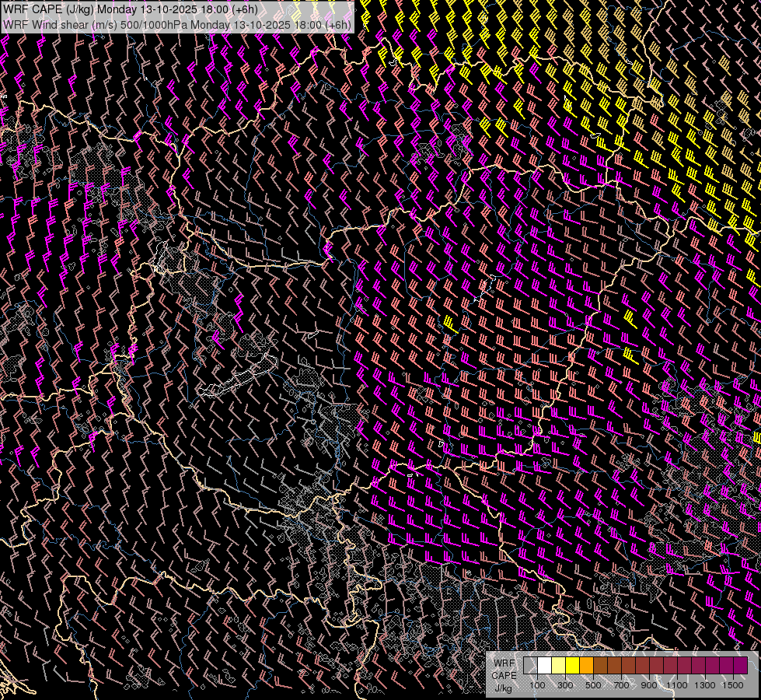Viewport: 761px width, 700px height.
Task: Select the "500" legend tick label
Action: [593, 685]
